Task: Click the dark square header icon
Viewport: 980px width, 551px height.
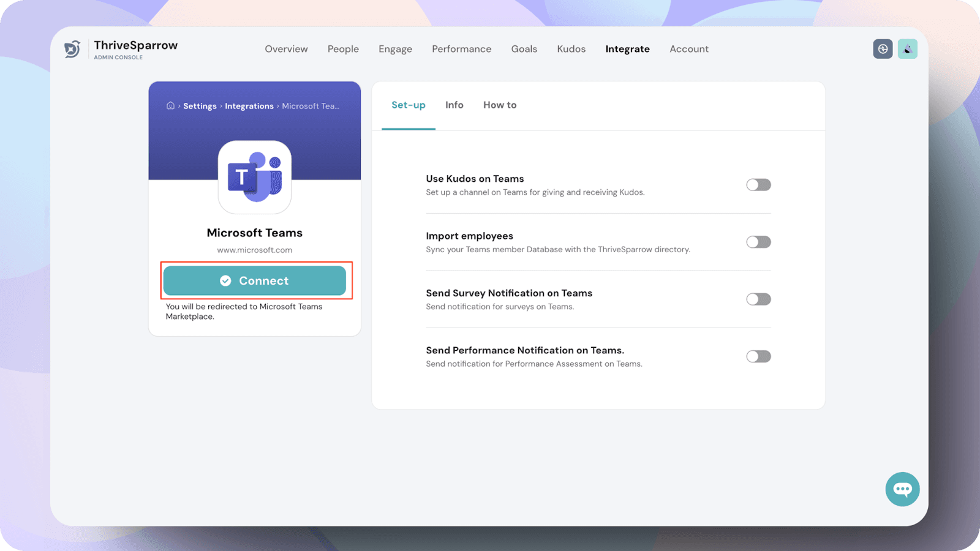Action: pyautogui.click(x=883, y=49)
